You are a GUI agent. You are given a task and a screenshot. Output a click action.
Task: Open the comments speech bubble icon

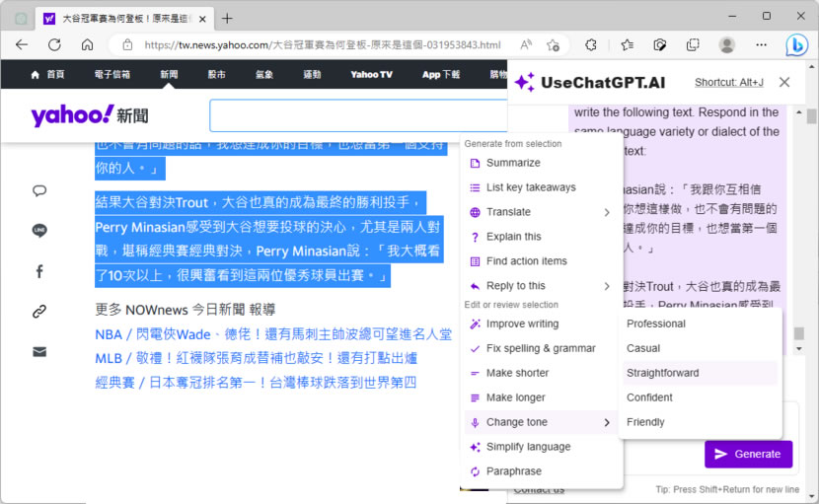point(39,190)
